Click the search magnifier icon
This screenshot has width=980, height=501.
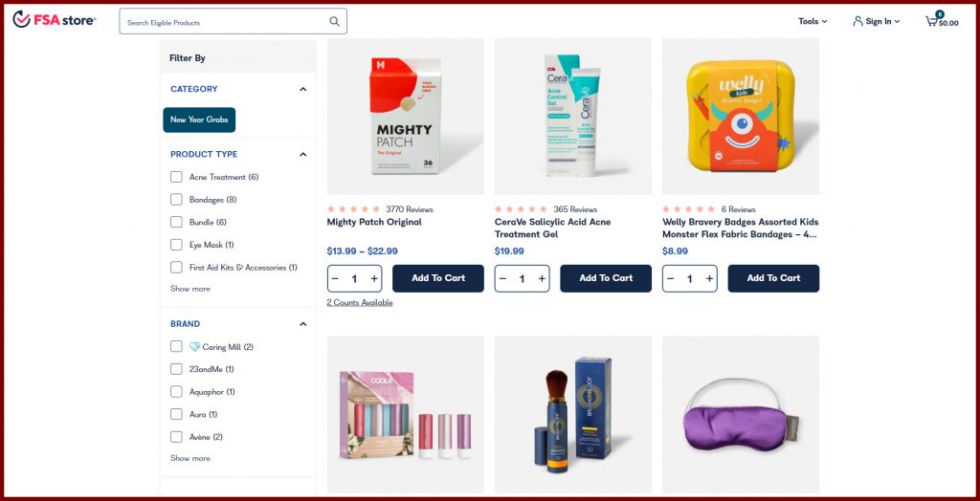coord(334,21)
